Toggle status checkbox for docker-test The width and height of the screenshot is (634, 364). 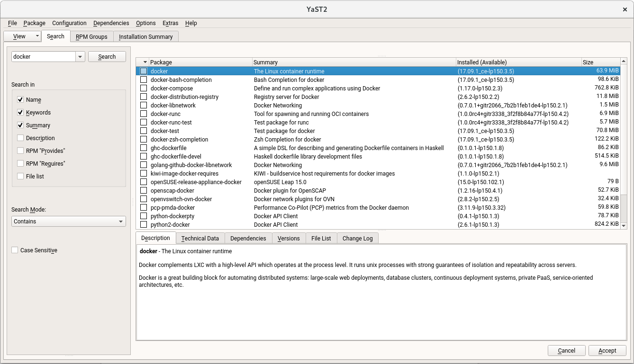pyautogui.click(x=144, y=131)
